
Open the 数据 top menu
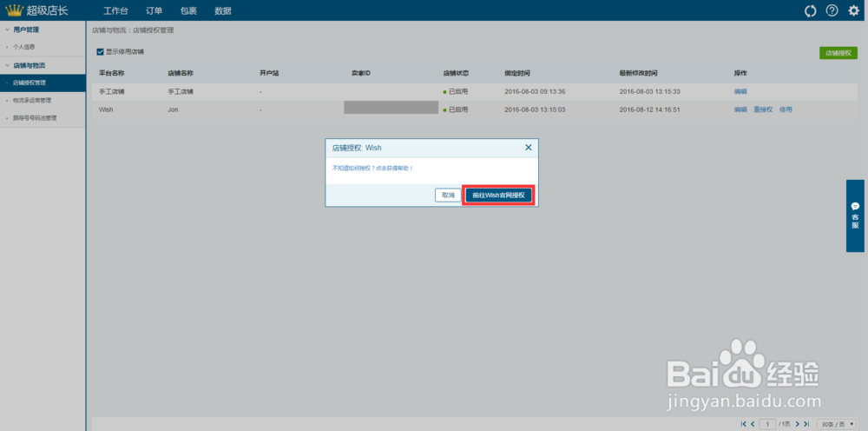click(x=223, y=10)
